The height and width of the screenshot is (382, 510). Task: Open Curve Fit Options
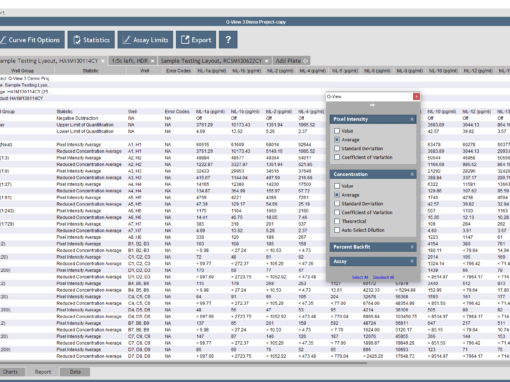coord(32,40)
